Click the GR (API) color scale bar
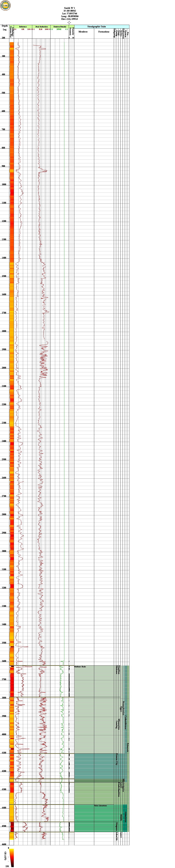Image resolution: width=175 pixels, height=868 pixels. coord(12,858)
